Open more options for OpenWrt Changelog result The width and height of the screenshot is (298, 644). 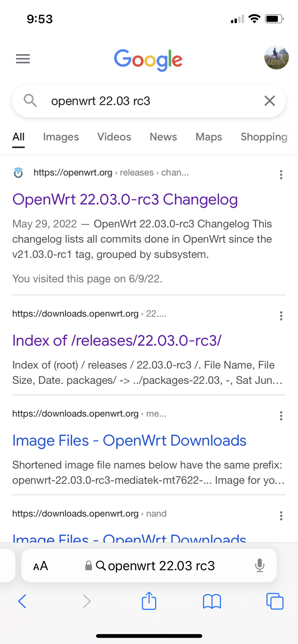tap(281, 175)
